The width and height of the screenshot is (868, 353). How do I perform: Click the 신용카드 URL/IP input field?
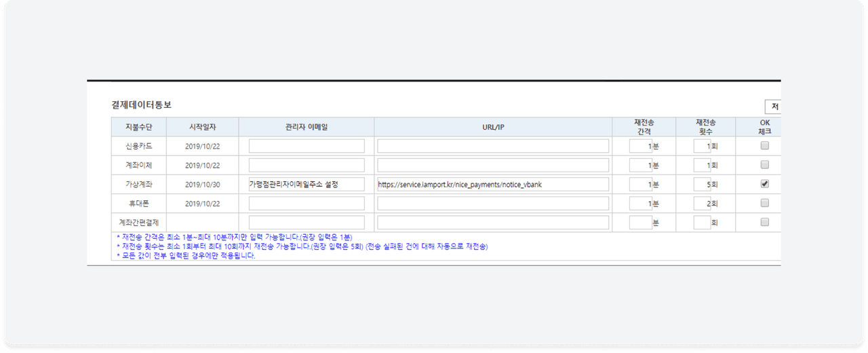pyautogui.click(x=493, y=146)
